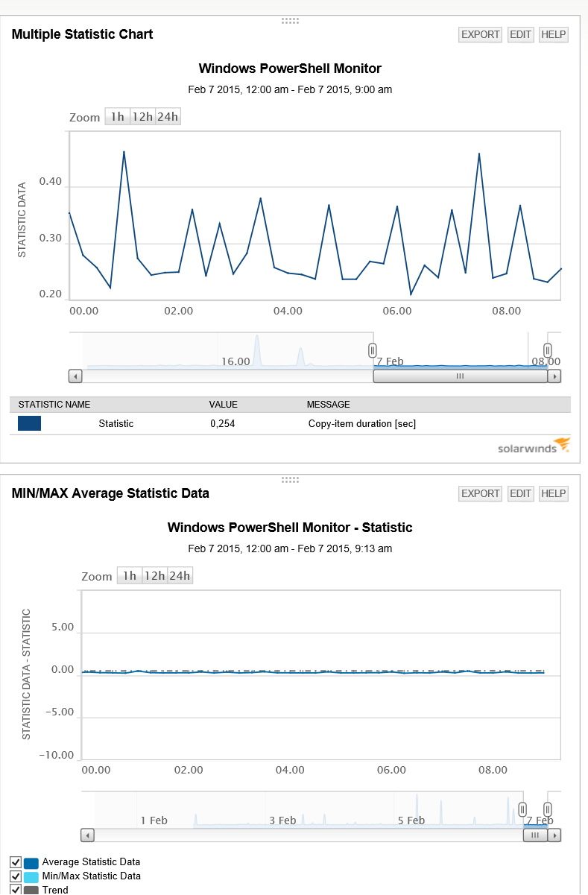Click '1 Feb' label in MIN/MAX navigator

coord(154,820)
